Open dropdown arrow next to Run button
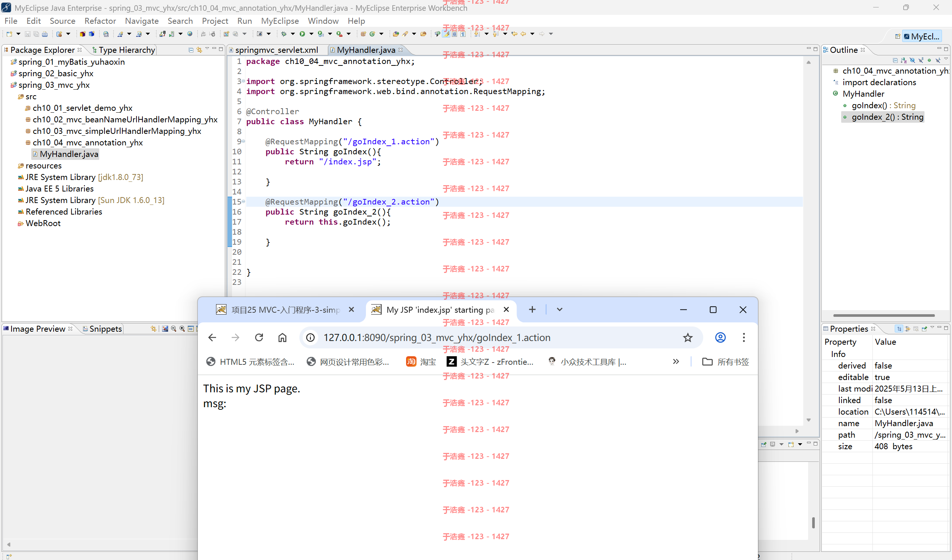Viewport: 952px width, 560px height. (x=311, y=34)
